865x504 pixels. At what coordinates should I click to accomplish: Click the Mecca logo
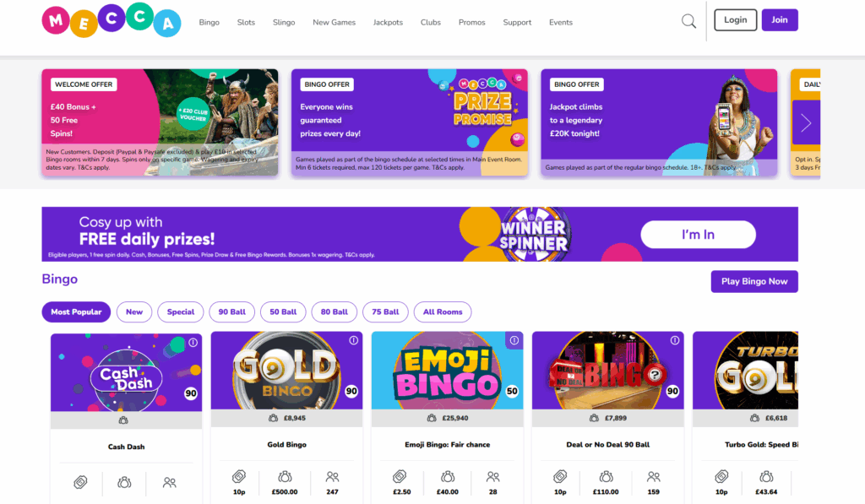[112, 20]
